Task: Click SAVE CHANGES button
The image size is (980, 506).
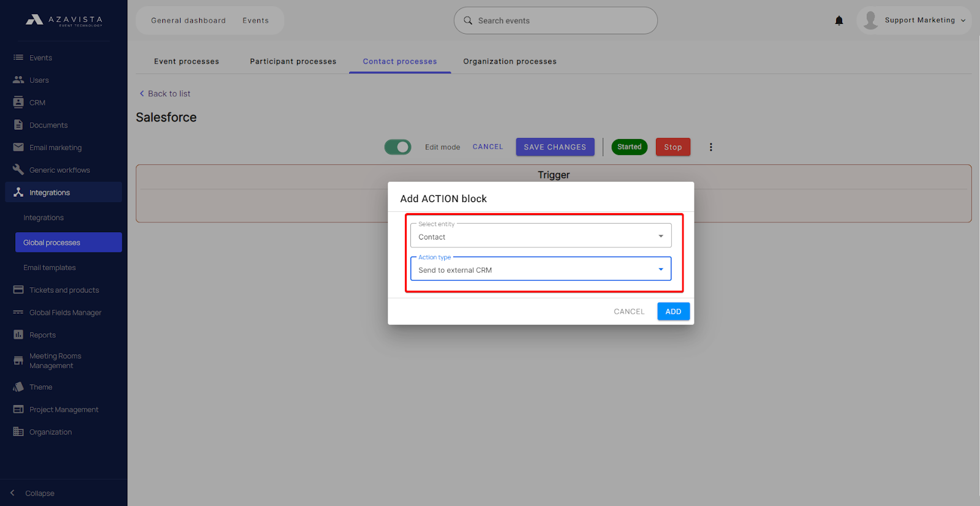Action: pyautogui.click(x=555, y=147)
